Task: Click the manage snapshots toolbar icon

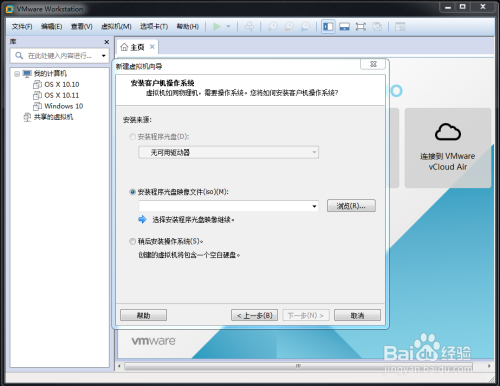Action: pyautogui.click(x=305, y=26)
